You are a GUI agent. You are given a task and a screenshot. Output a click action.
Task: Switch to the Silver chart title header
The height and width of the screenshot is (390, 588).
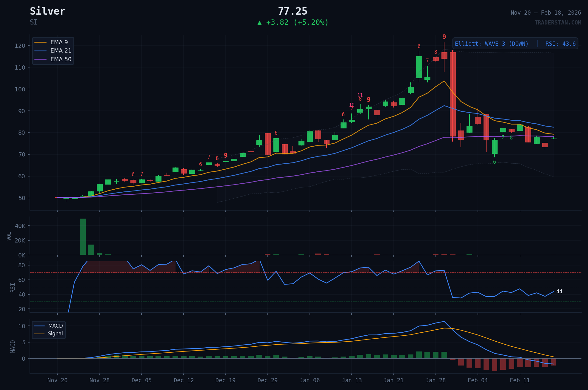coord(48,11)
